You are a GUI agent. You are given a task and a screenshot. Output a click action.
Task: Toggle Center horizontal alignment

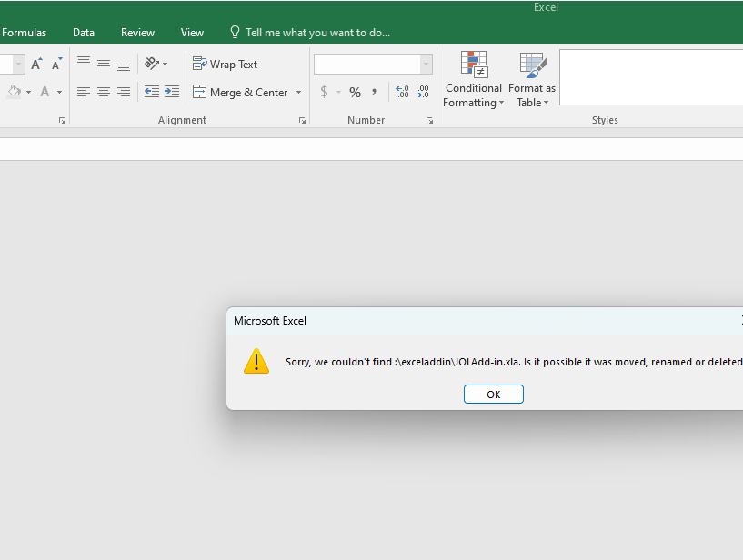103,91
